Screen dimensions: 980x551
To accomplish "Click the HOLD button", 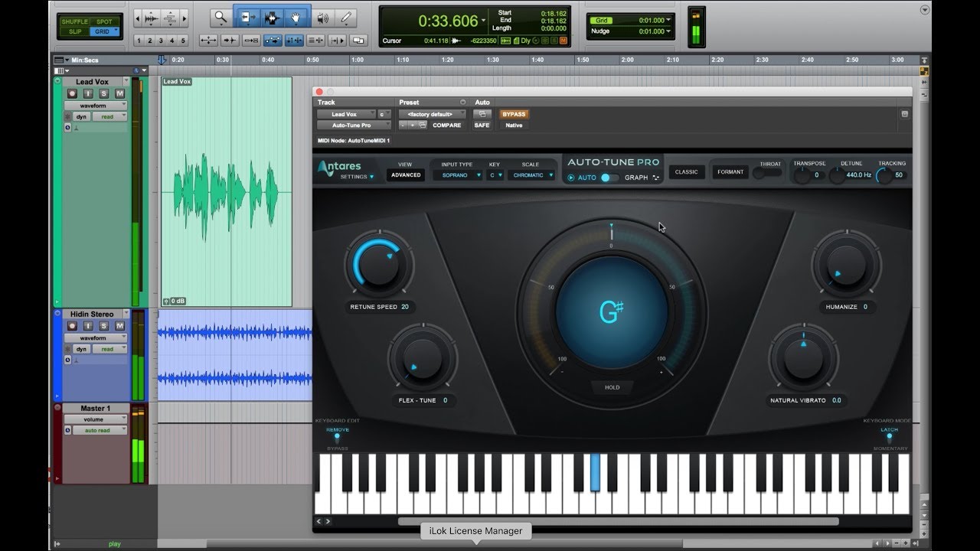I will click(x=612, y=387).
